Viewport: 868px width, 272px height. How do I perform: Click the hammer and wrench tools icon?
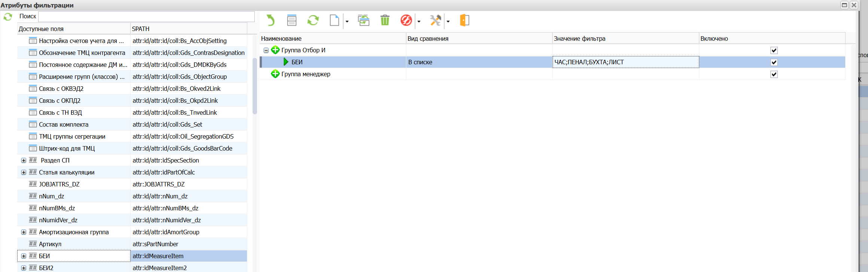click(x=435, y=20)
